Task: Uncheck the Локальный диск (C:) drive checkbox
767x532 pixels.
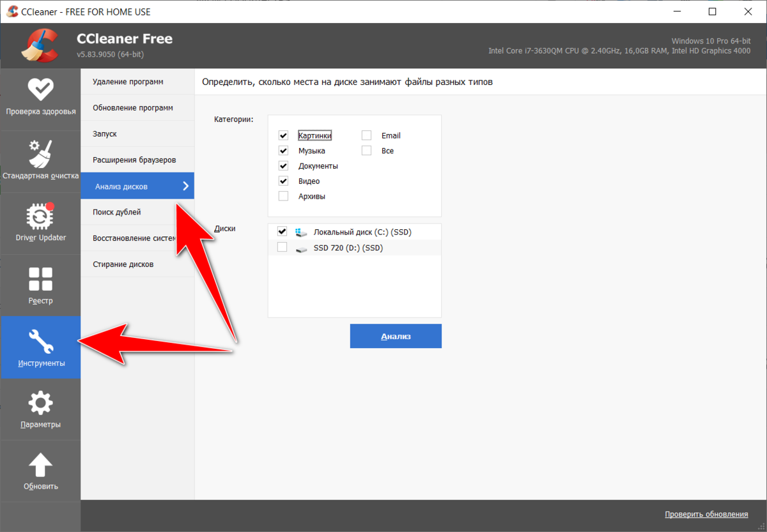Action: (283, 231)
